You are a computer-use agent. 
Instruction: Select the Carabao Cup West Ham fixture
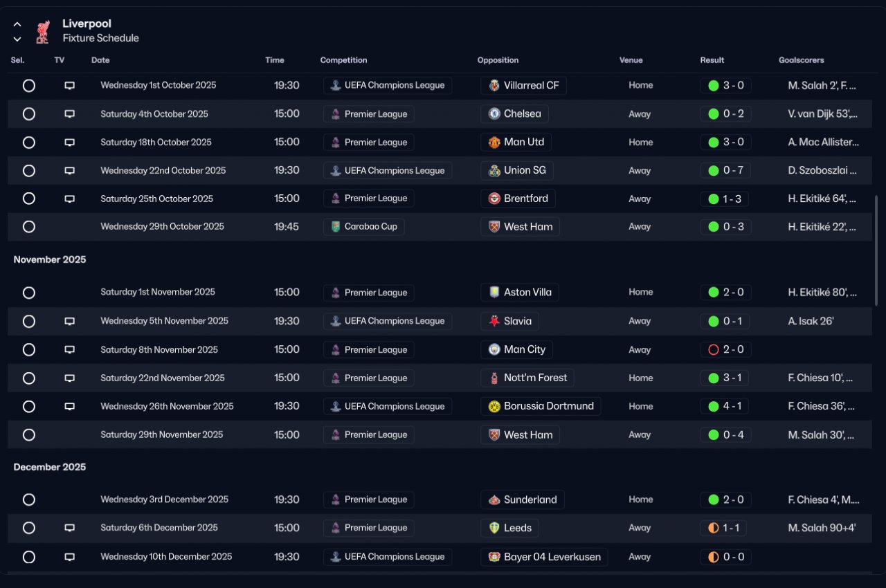click(x=28, y=227)
